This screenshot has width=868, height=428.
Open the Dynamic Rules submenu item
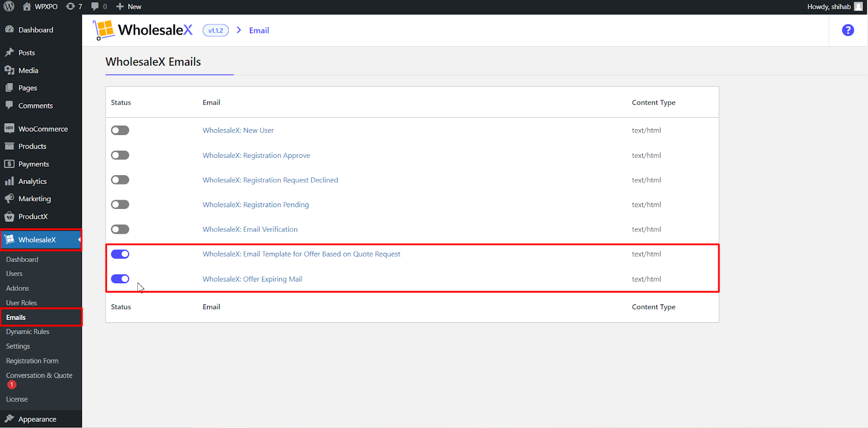[28, 331]
